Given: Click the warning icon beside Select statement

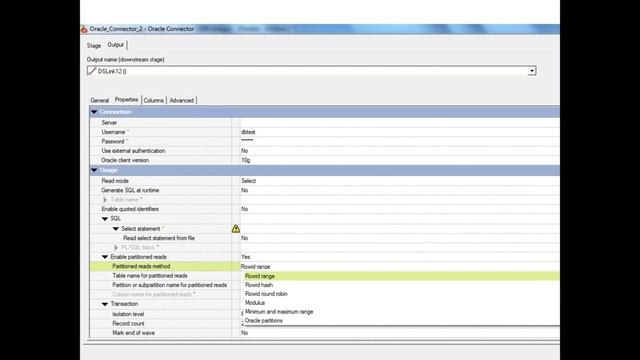Looking at the screenshot, I should tap(236, 229).
